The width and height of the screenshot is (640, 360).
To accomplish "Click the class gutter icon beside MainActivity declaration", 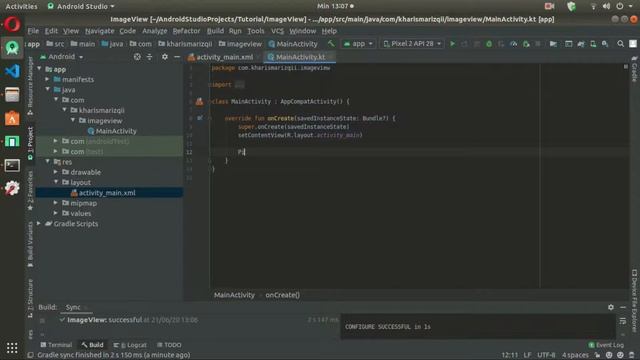I will [x=199, y=101].
